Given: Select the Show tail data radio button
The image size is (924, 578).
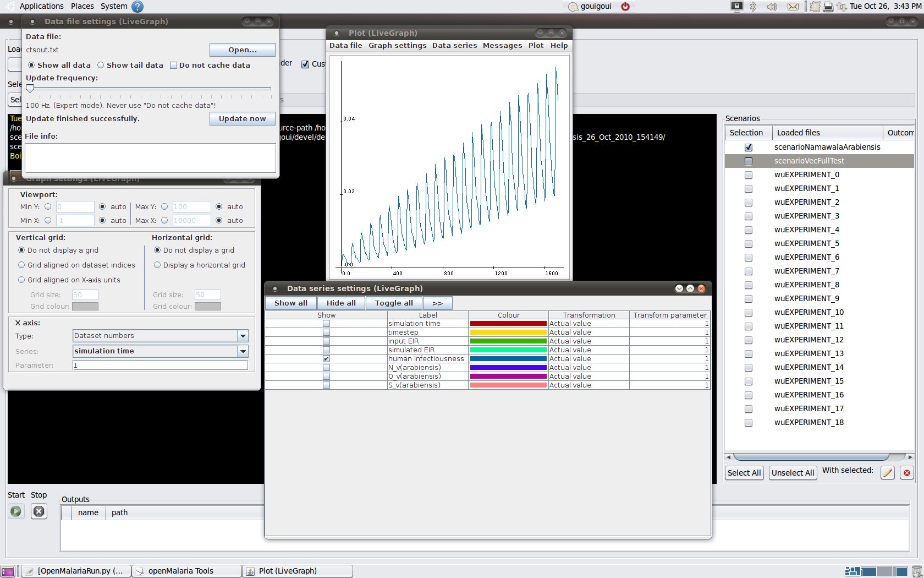Looking at the screenshot, I should (x=101, y=65).
